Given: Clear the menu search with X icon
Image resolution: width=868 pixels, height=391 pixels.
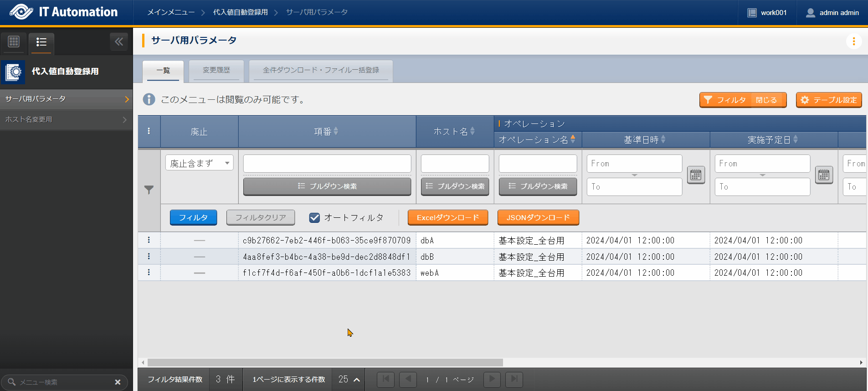Looking at the screenshot, I should tap(118, 382).
